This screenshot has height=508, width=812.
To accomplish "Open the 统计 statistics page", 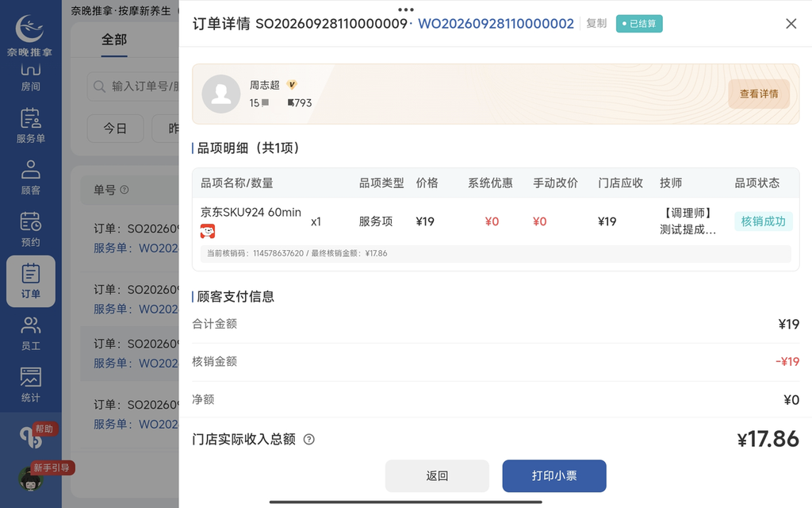I will pos(31,385).
